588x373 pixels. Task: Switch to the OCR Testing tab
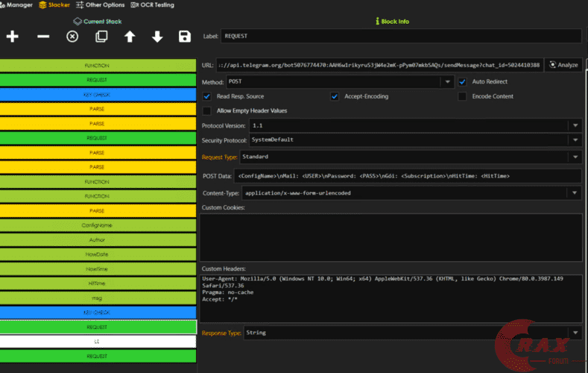click(x=152, y=5)
